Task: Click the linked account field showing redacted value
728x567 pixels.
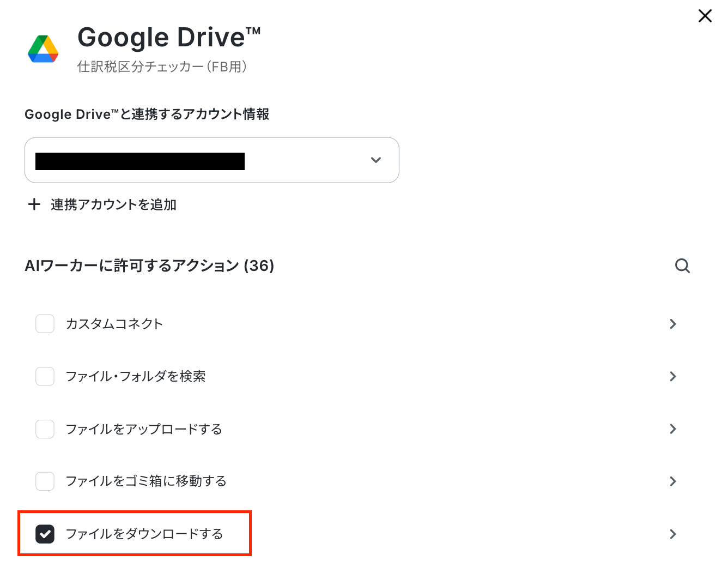Action: tap(212, 160)
